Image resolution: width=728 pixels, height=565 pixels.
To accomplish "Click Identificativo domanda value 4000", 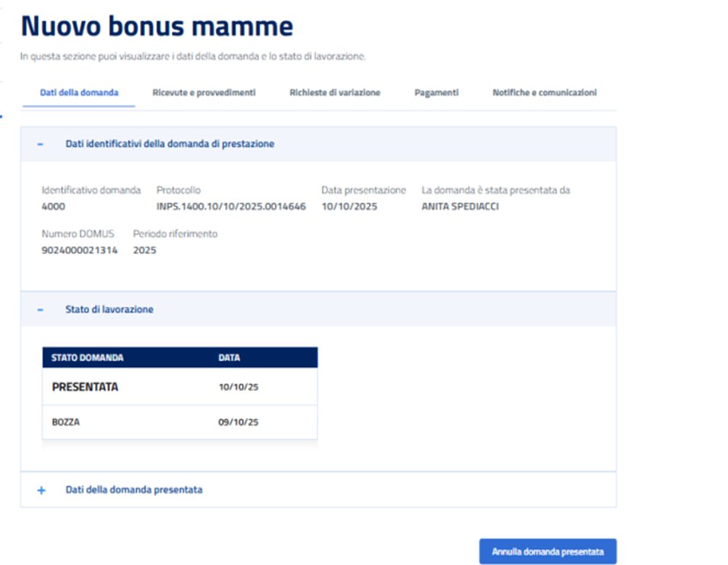I will [x=54, y=207].
